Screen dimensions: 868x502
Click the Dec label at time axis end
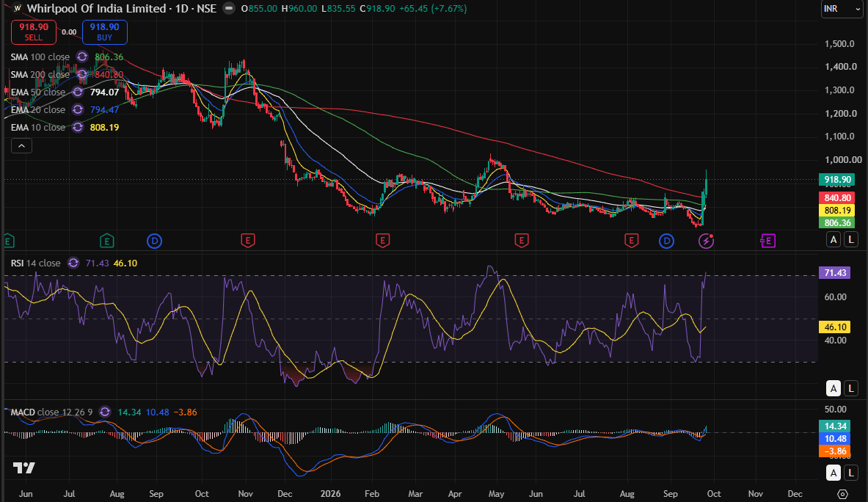click(795, 494)
